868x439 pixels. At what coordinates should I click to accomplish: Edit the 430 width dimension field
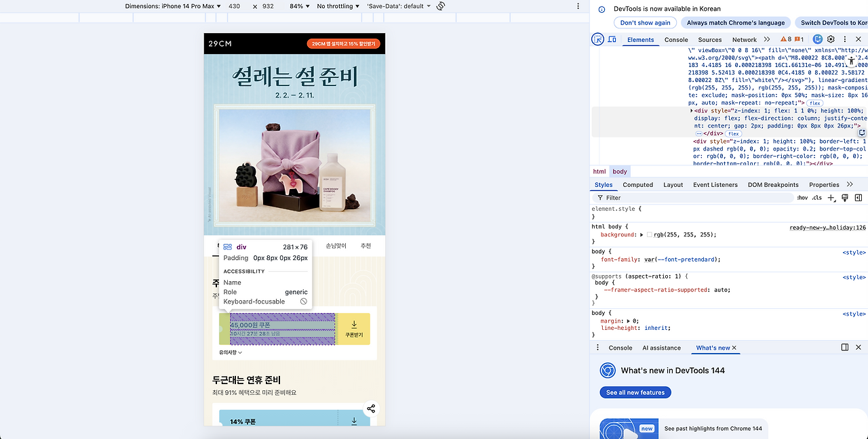[235, 6]
